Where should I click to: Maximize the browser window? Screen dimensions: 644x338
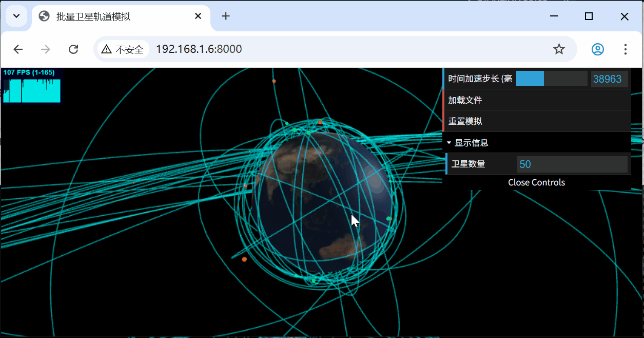[x=589, y=16]
